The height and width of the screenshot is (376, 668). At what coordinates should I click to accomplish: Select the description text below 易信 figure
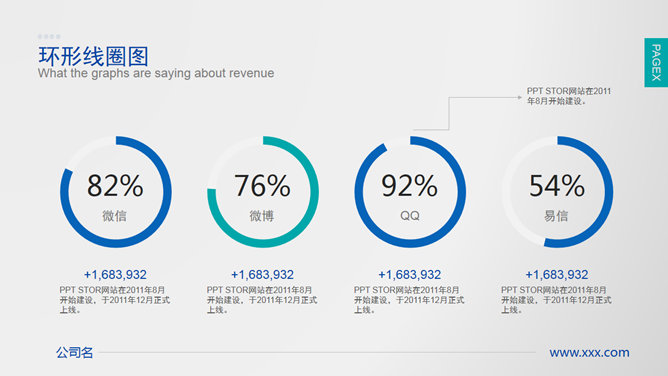point(556,300)
